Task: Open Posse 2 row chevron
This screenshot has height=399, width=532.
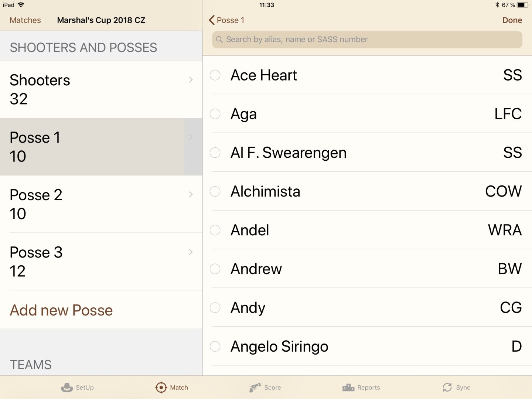Action: (x=191, y=194)
